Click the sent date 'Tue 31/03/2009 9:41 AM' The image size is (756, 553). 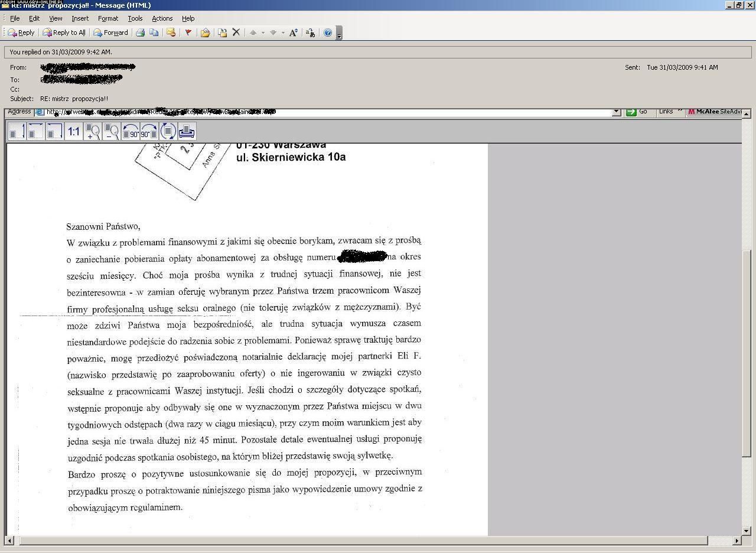(x=682, y=67)
